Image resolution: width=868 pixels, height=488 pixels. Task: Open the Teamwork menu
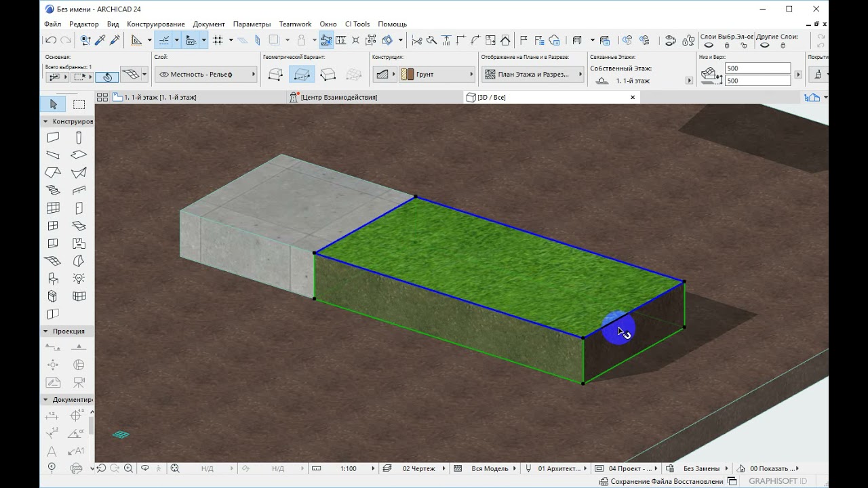click(295, 24)
